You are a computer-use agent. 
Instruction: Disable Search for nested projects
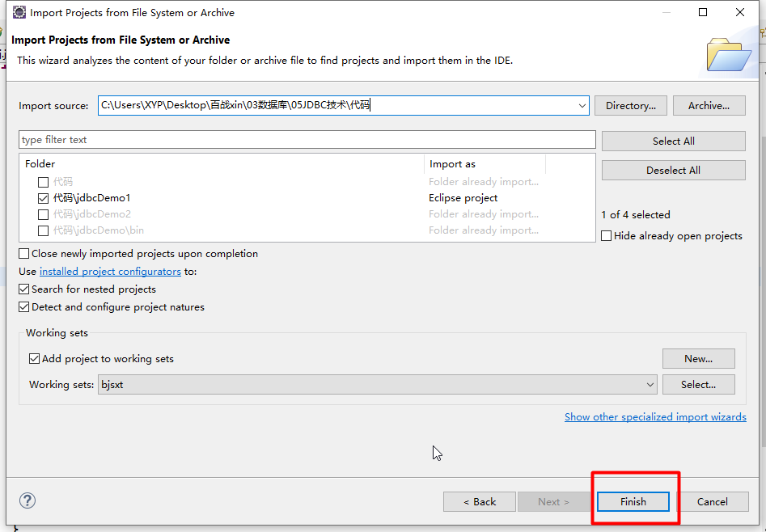23,289
